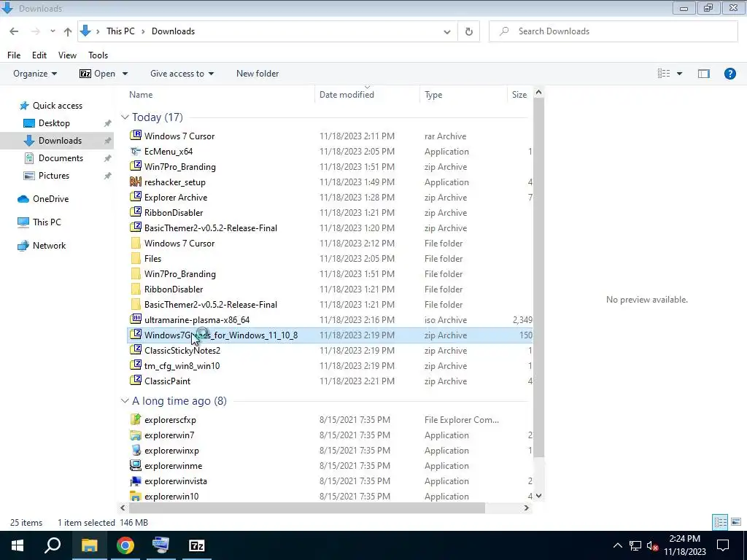Open the Give access to dropdown
The height and width of the screenshot is (560, 747).
click(x=182, y=74)
